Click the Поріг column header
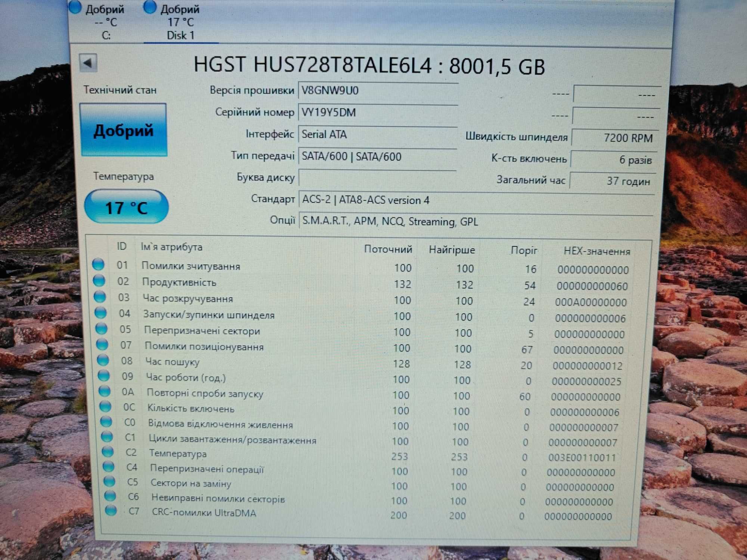 [x=524, y=251]
